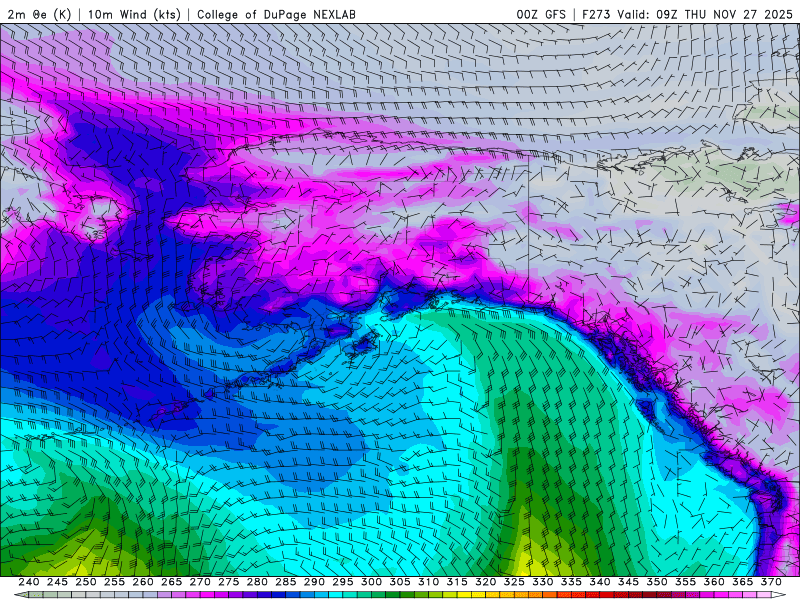Image resolution: width=800 pixels, height=600 pixels.
Task: Click the 335 value on the color scale
Action: [x=571, y=582]
